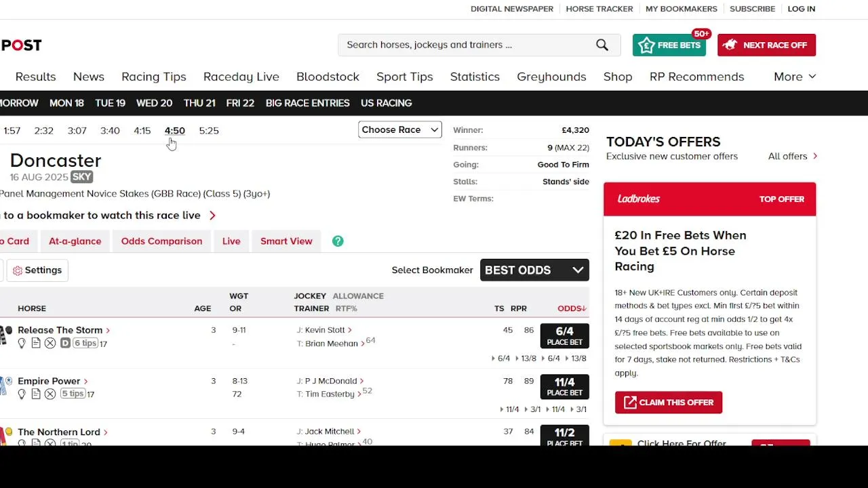
Task: Click the red arrow beside the watch race live link
Action: click(x=212, y=216)
